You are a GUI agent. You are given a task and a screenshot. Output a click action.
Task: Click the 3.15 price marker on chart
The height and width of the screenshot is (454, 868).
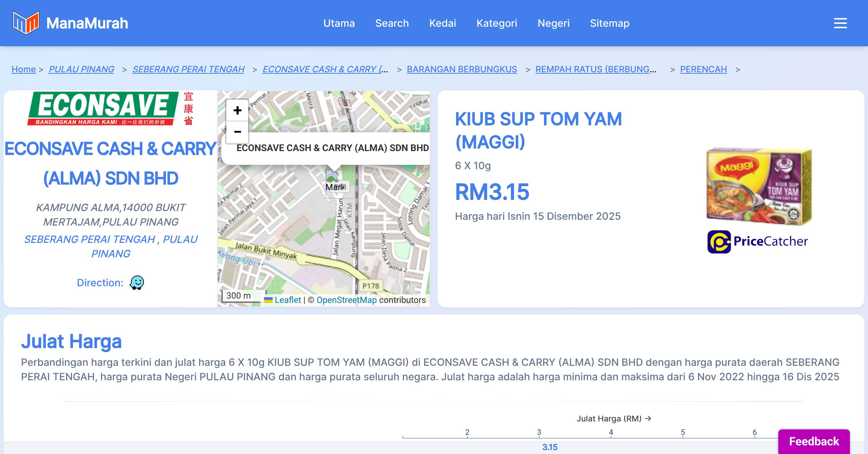pos(549,447)
